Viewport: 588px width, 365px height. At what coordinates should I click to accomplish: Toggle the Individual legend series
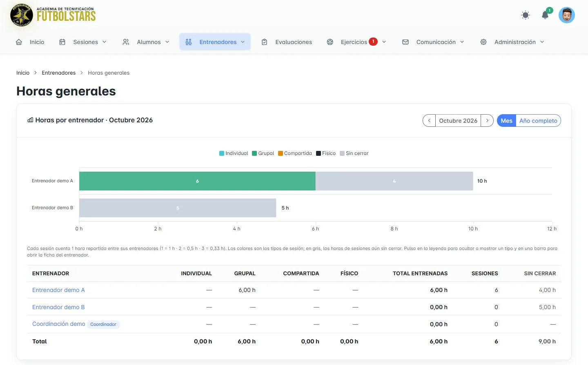(234, 153)
